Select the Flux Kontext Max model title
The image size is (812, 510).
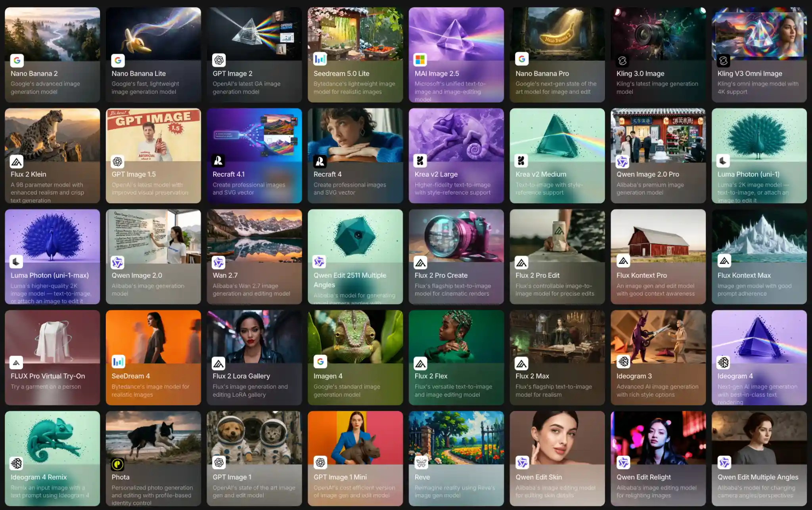744,275
